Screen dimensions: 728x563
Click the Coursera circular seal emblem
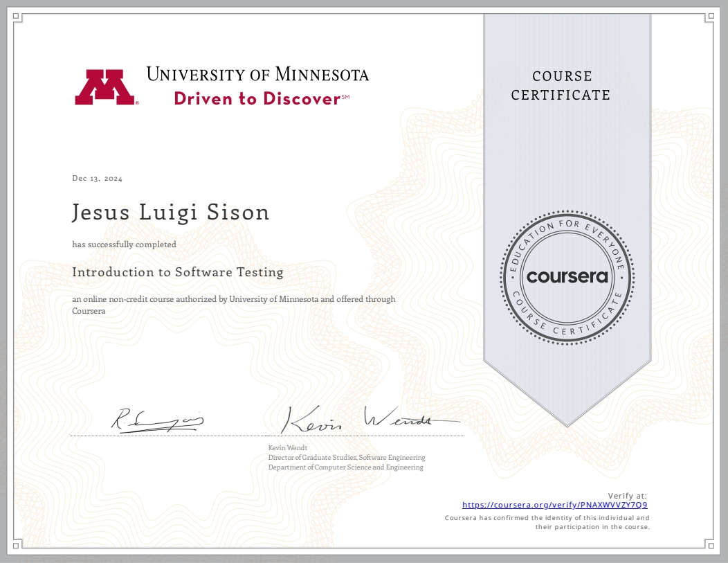(x=567, y=276)
